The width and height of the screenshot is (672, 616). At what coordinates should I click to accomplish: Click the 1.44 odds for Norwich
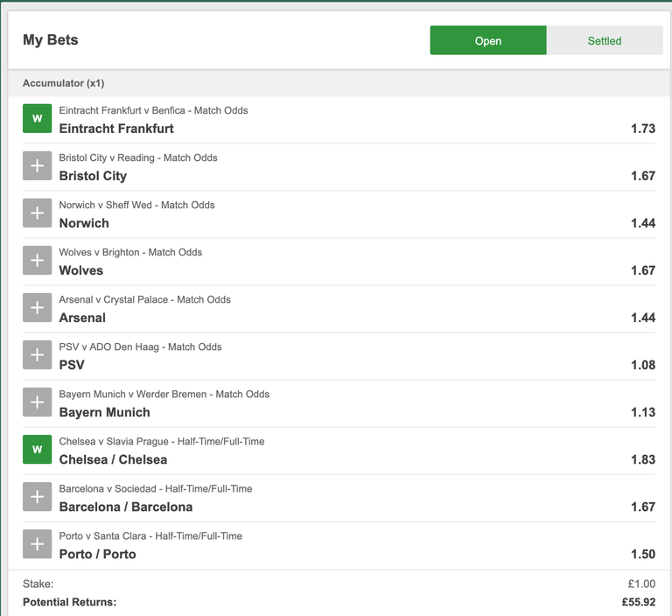[643, 223]
